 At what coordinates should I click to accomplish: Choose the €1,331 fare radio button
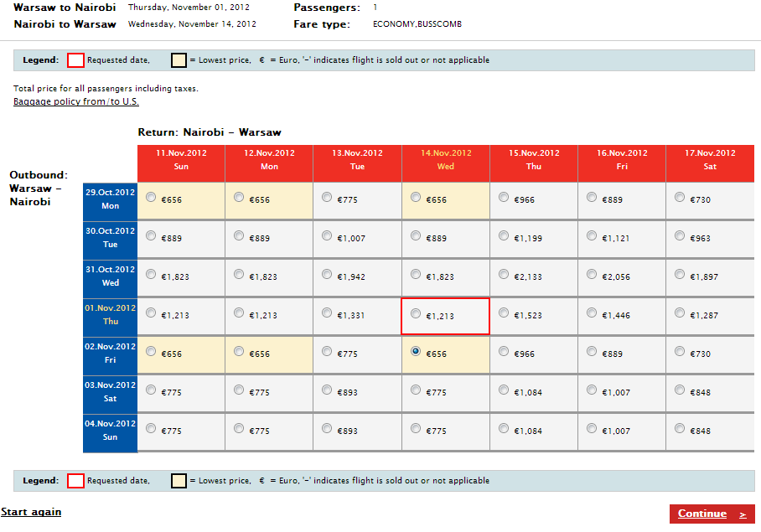pos(327,312)
